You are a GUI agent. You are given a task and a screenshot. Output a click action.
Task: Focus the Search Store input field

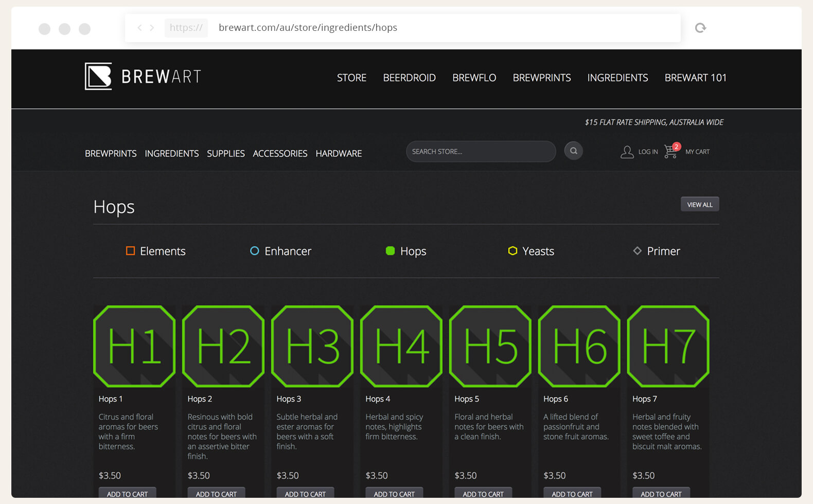click(x=481, y=151)
